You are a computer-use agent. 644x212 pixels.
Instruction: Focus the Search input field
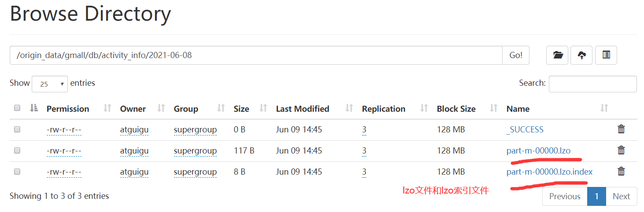[592, 84]
